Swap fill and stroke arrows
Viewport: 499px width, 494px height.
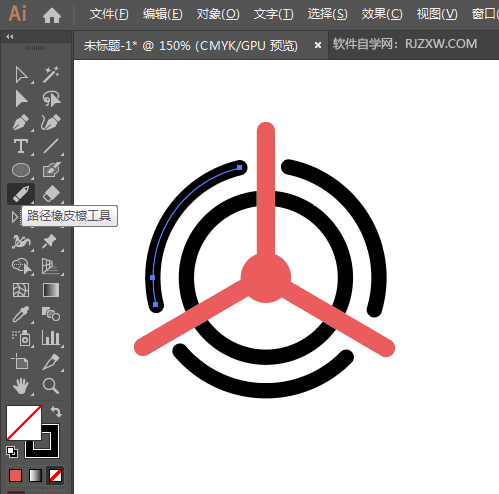pos(56,412)
